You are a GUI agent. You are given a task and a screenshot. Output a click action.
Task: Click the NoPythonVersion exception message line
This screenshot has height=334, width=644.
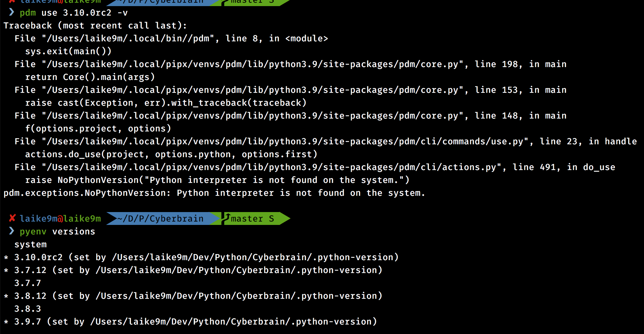pos(213,193)
